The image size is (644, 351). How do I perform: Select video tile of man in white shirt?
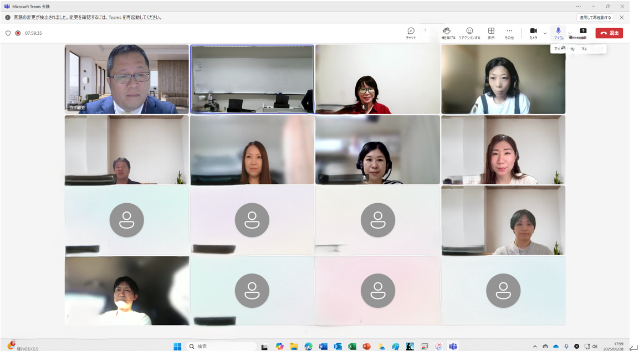click(x=126, y=291)
